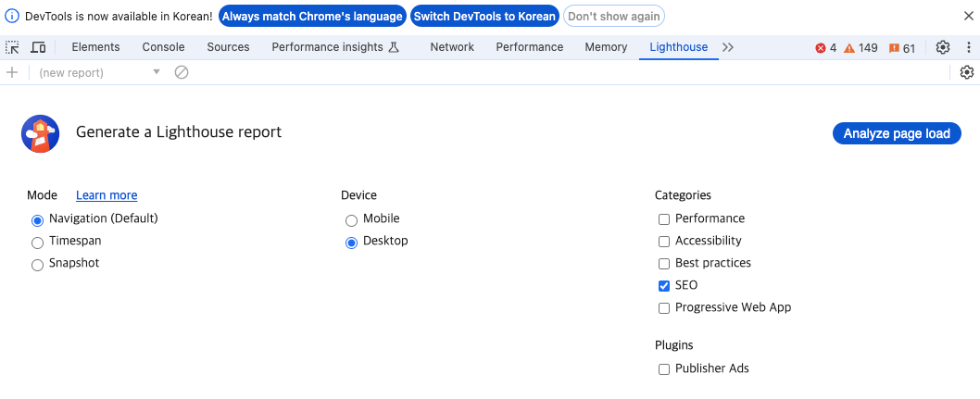
Task: Click Analyze page load button
Action: pos(897,133)
